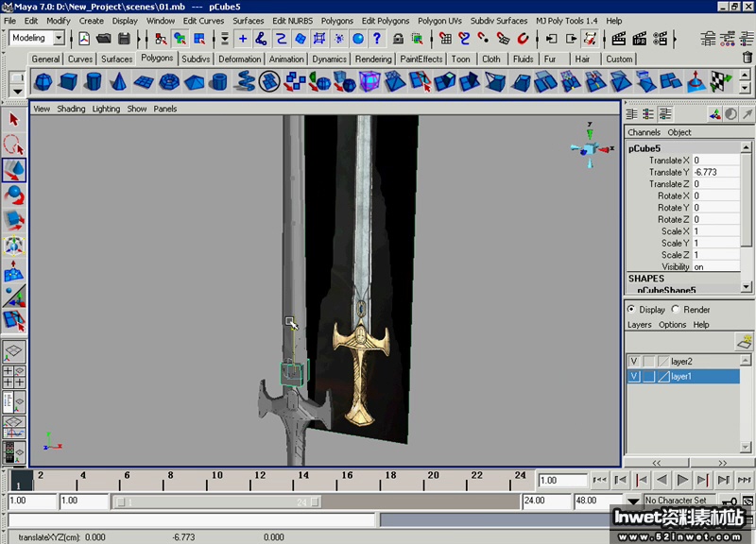The width and height of the screenshot is (756, 544).
Task: Activate the Scale tool in the toolbox
Action: tap(13, 221)
